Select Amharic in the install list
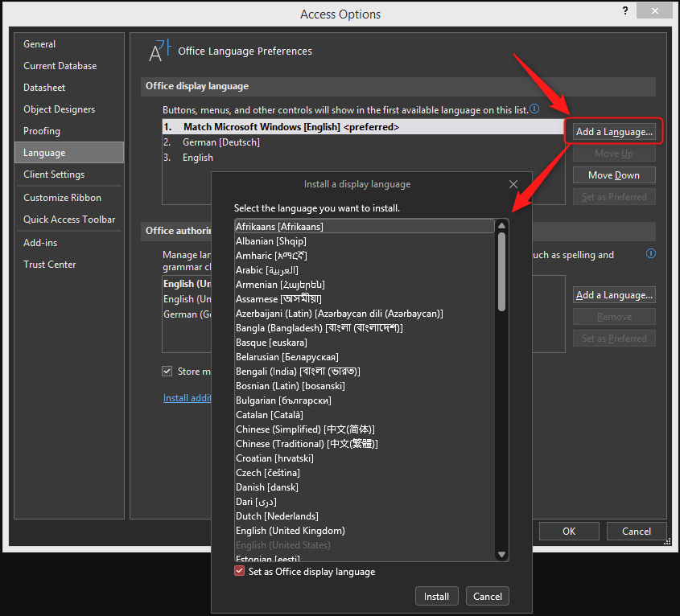This screenshot has height=616, width=680. (365, 256)
